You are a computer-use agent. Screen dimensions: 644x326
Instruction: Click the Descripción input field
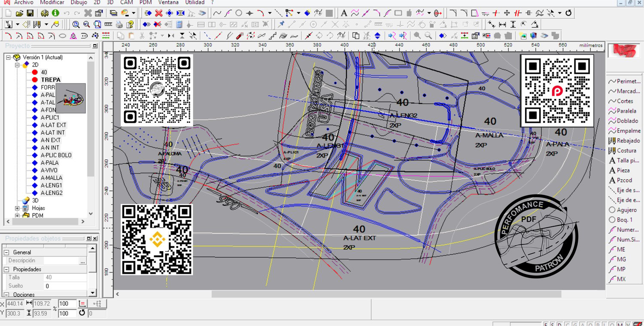pyautogui.click(x=61, y=261)
